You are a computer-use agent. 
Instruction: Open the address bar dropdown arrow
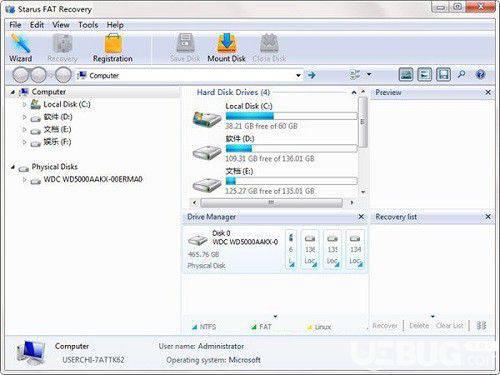[298, 75]
